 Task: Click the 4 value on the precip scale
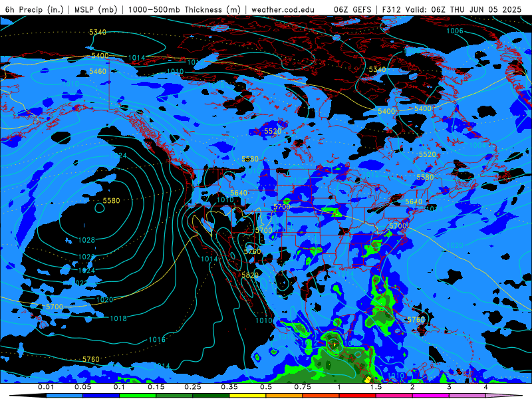[x=486, y=387]
